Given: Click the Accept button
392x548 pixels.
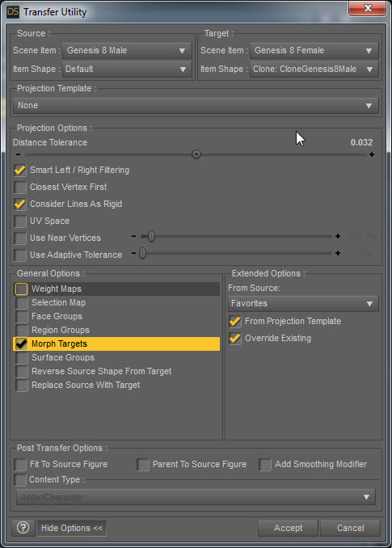Looking at the screenshot, I should [x=288, y=528].
